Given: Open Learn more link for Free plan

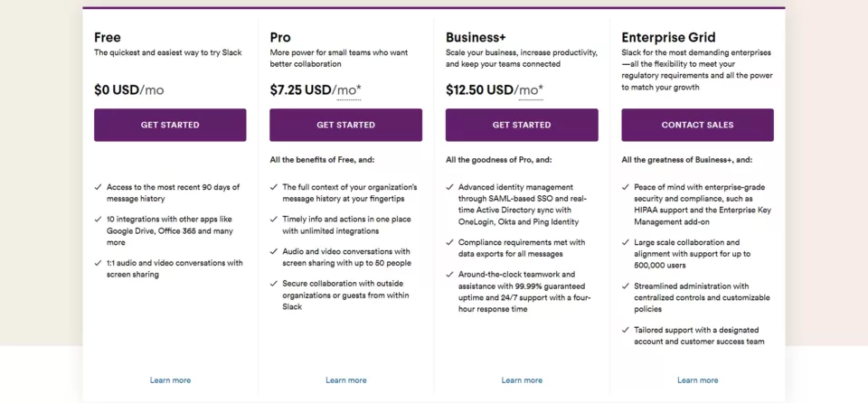Looking at the screenshot, I should (x=170, y=380).
